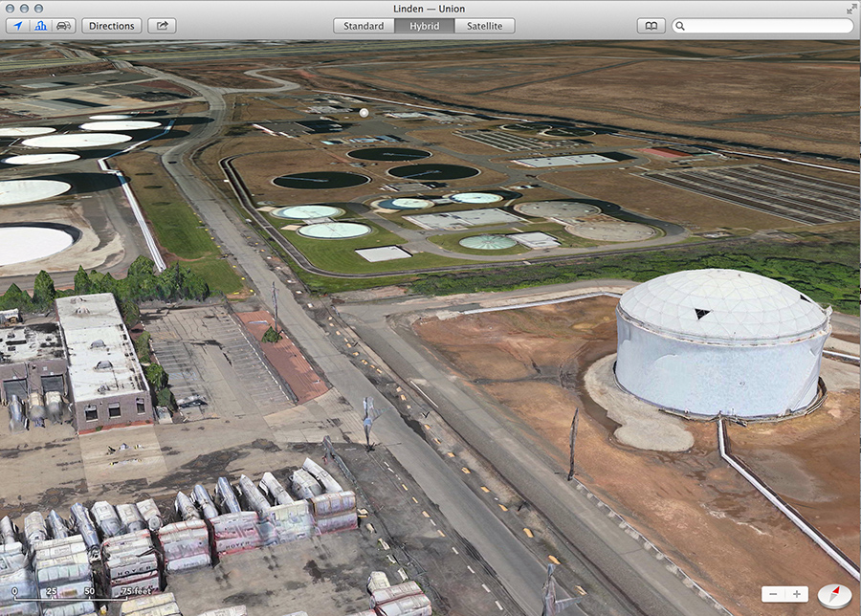Zoom in with the plus button
The width and height of the screenshot is (861, 616).
[x=797, y=594]
